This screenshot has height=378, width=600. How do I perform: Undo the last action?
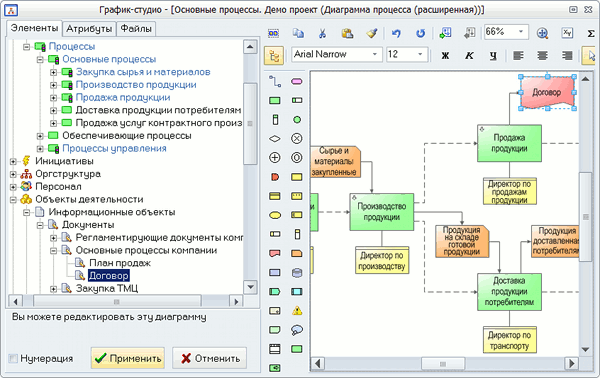(396, 33)
